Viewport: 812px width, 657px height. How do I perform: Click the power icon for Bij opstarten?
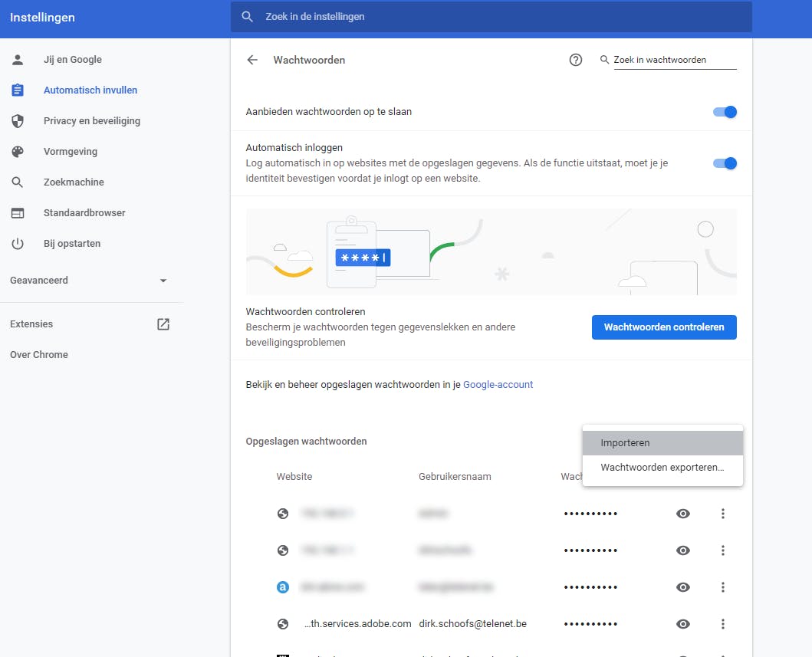tap(18, 243)
